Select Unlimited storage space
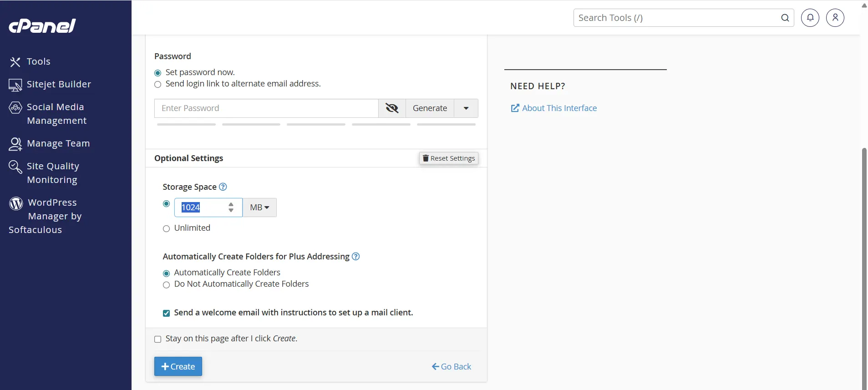 tap(167, 228)
